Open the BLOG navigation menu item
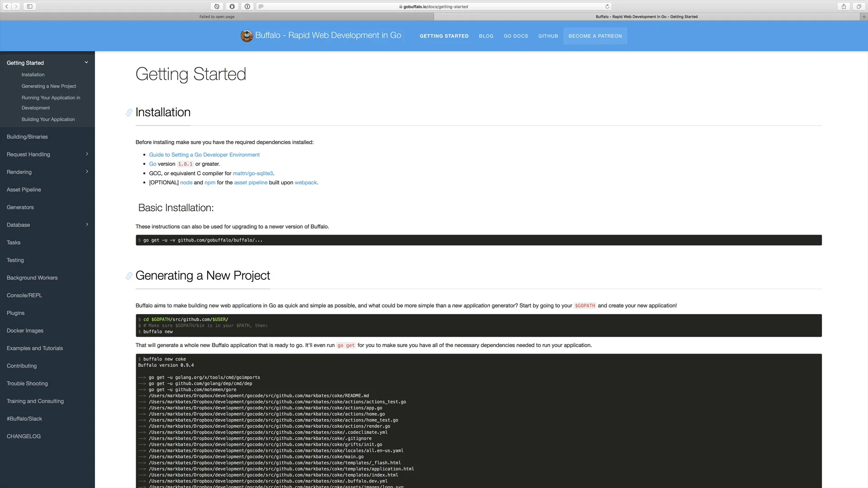 pyautogui.click(x=486, y=36)
